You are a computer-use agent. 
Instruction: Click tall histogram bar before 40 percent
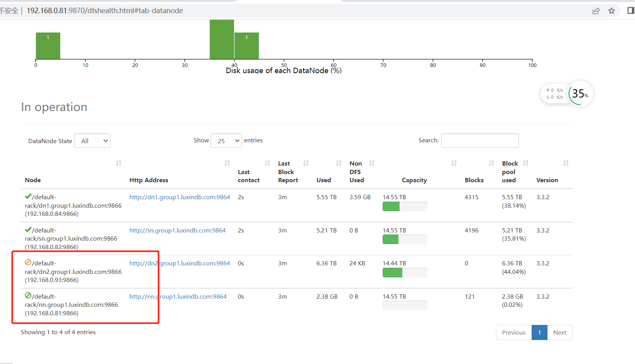222,39
